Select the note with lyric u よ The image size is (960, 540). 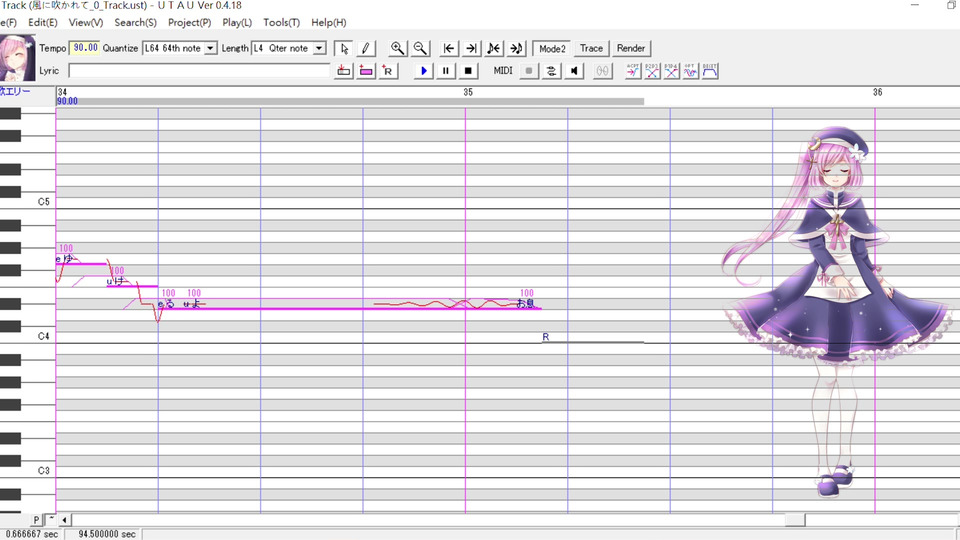click(x=349, y=304)
